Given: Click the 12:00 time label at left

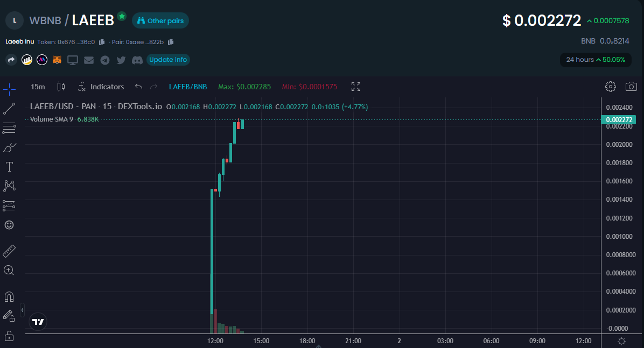Looking at the screenshot, I should point(215,341).
